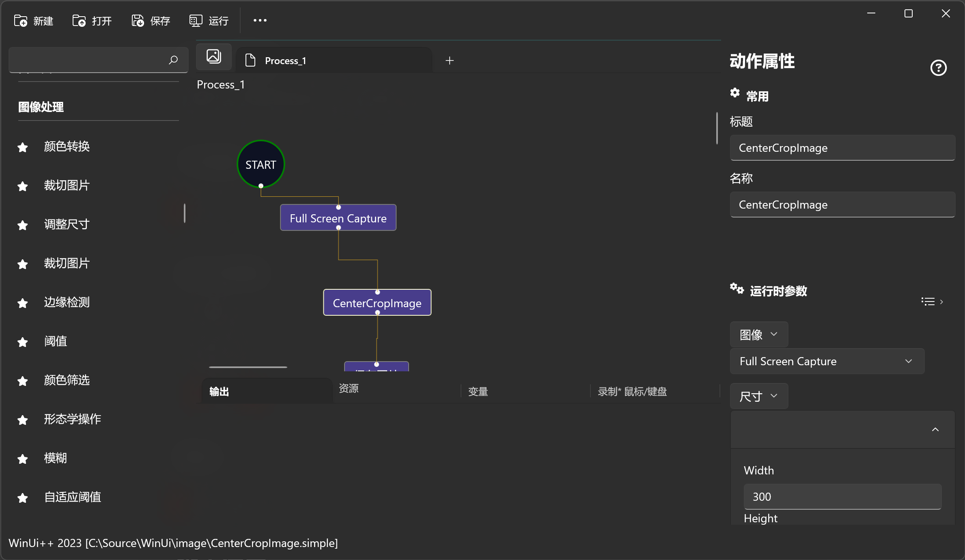
Task: Click the Run (运行) icon
Action: point(196,20)
